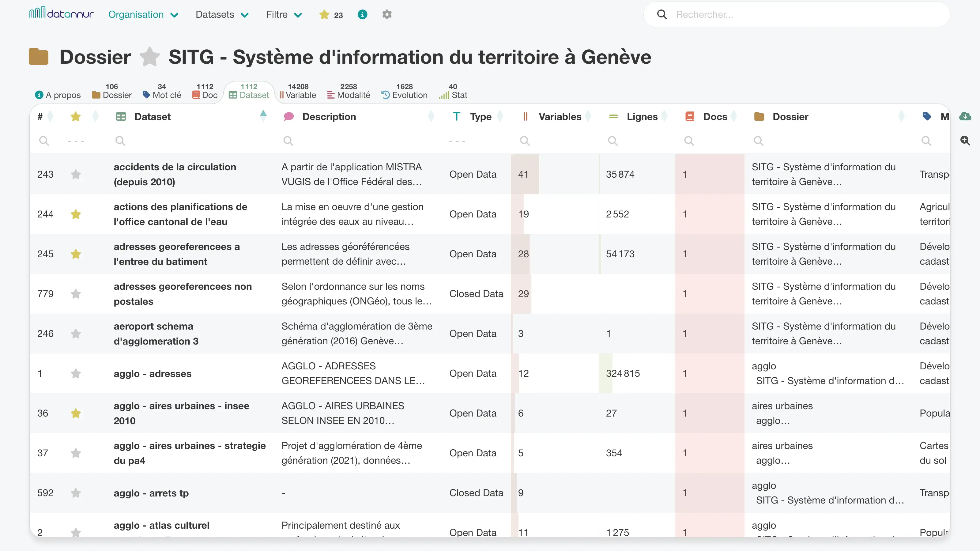Open the settings gear icon

coord(387,14)
